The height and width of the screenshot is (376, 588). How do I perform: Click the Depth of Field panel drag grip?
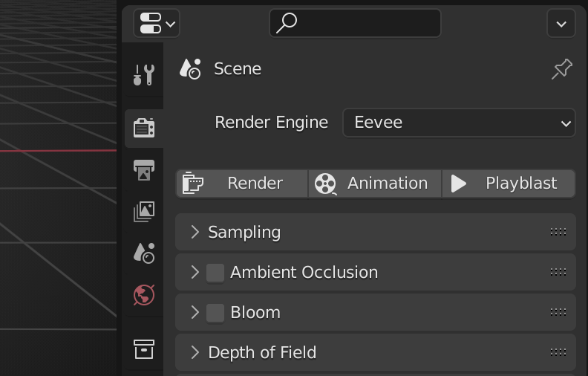tap(558, 352)
